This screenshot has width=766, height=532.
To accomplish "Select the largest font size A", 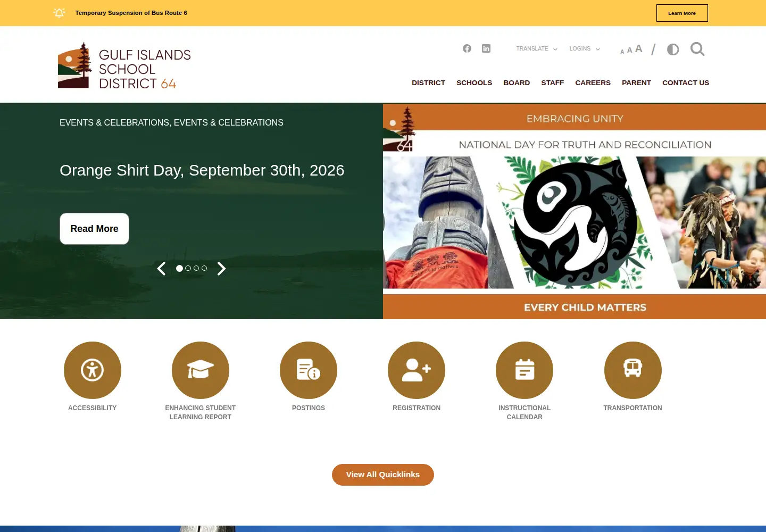I will 639,48.
